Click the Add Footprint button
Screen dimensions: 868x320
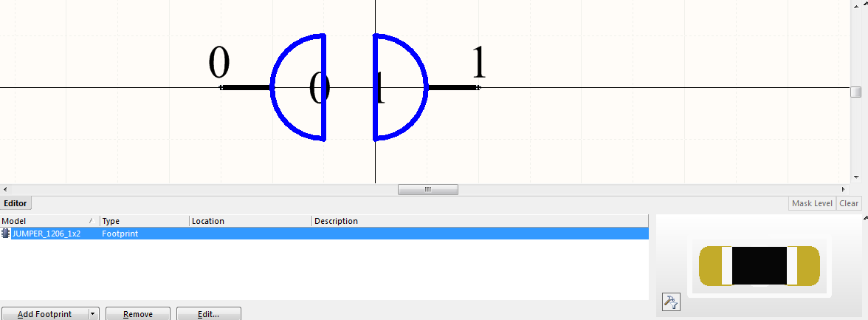pos(45,314)
